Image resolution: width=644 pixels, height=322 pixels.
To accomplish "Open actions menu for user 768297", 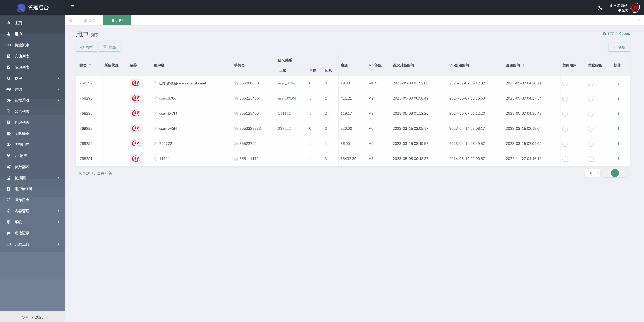I will [x=618, y=83].
